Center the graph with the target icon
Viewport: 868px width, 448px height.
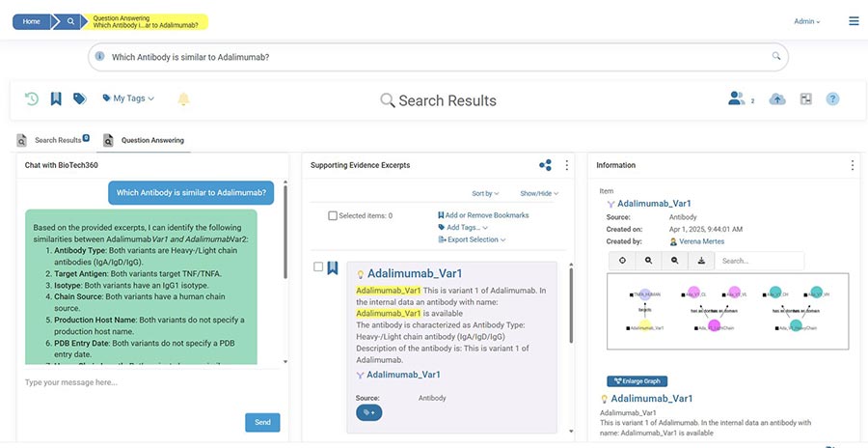point(622,261)
